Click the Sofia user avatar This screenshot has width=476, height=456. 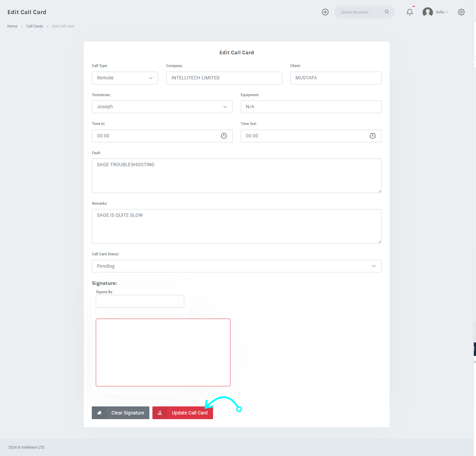click(427, 12)
